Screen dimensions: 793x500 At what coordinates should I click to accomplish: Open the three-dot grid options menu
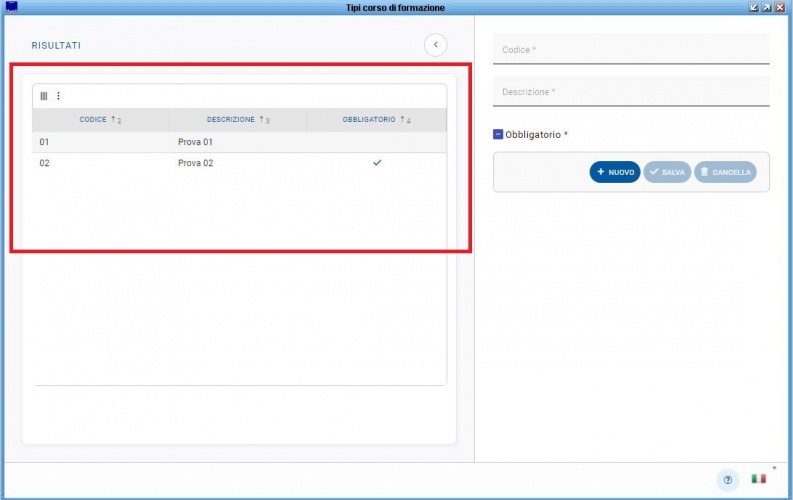click(x=58, y=96)
